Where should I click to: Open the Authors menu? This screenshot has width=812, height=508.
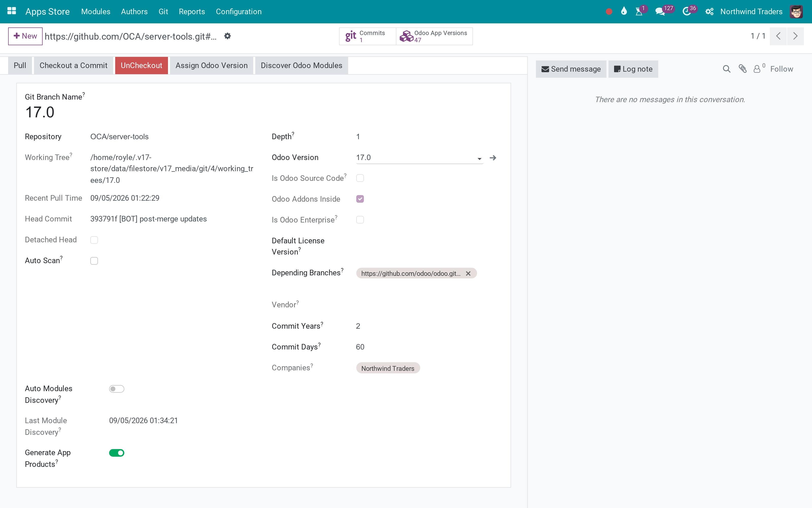134,11
